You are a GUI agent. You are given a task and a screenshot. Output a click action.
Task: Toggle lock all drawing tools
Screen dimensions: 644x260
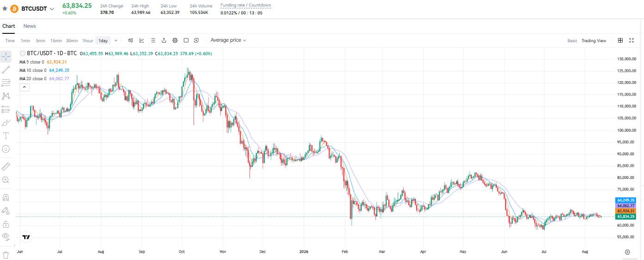[6, 224]
